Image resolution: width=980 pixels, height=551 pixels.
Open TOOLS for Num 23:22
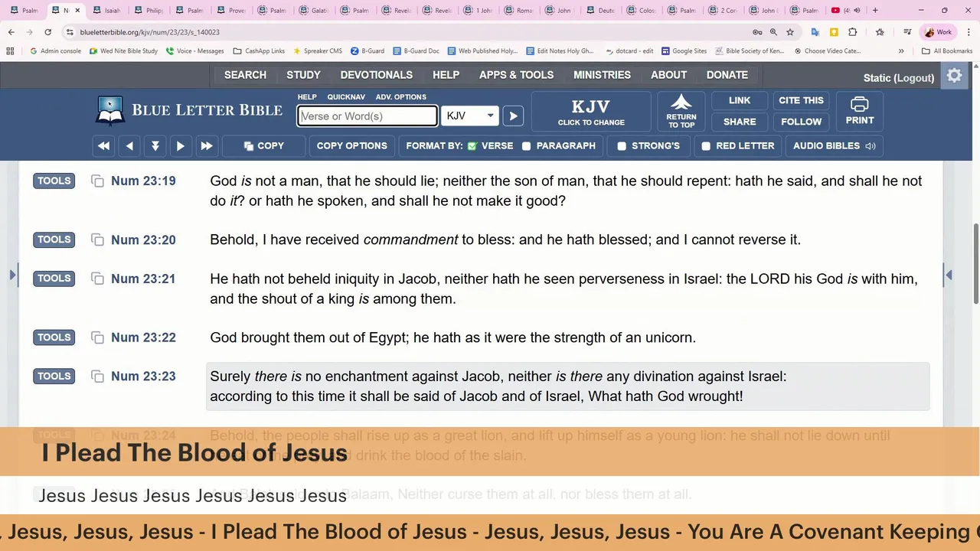(54, 338)
